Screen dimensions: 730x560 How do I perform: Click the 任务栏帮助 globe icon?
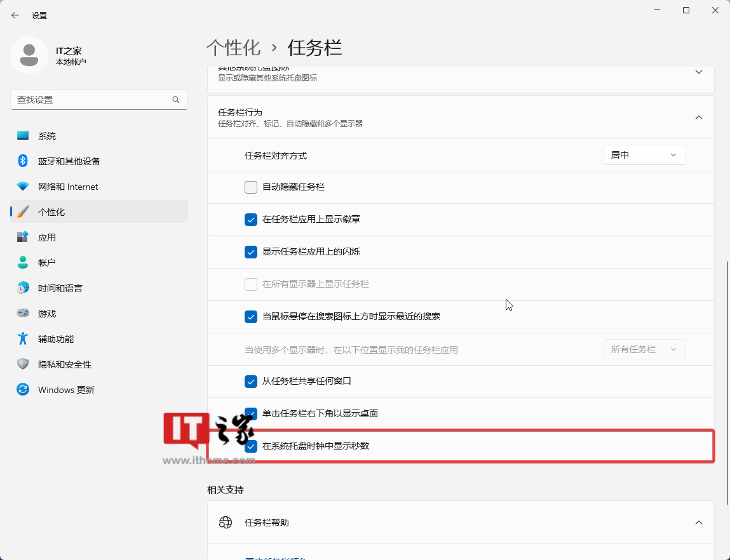click(x=226, y=523)
